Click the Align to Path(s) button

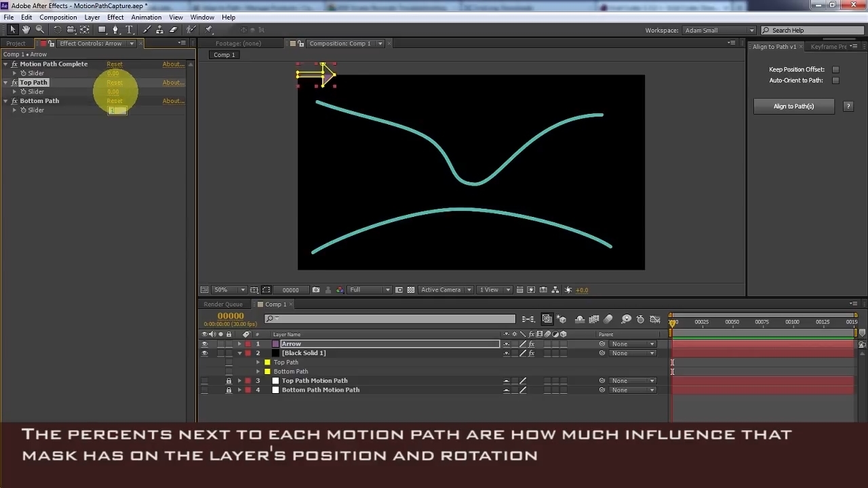tap(793, 106)
